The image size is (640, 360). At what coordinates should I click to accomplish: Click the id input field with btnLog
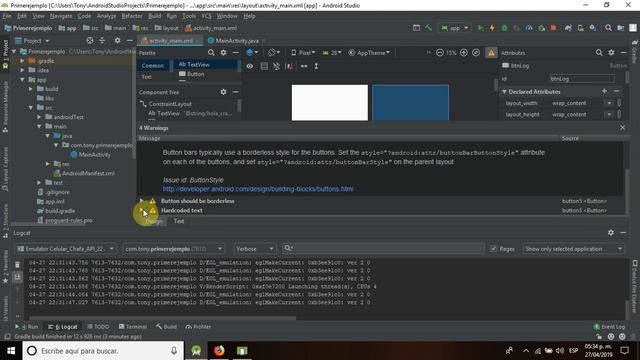(582, 78)
